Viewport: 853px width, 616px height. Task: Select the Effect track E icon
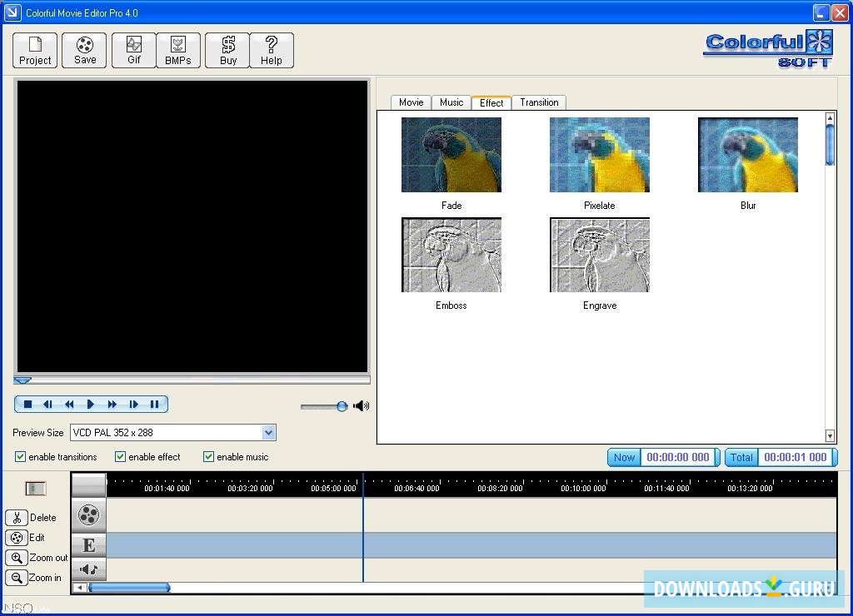pos(89,545)
